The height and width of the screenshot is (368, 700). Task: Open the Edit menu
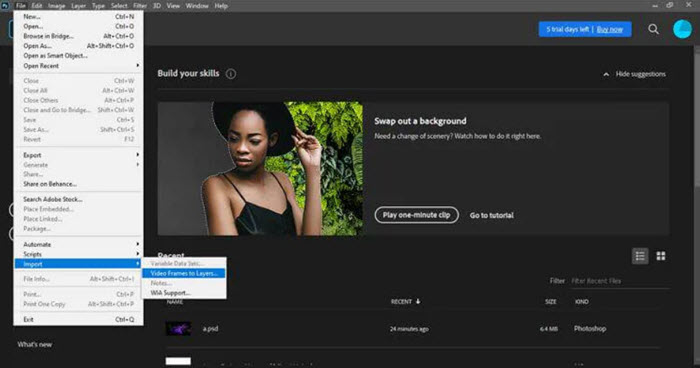point(37,6)
